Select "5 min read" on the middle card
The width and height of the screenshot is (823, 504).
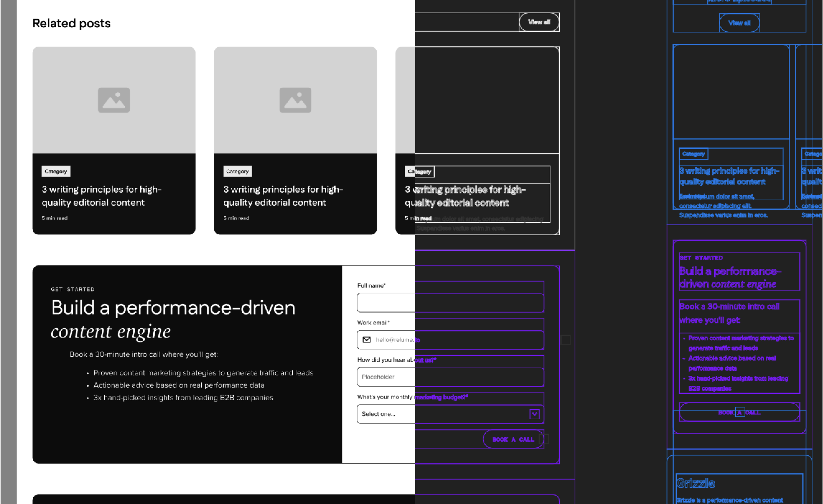click(236, 218)
